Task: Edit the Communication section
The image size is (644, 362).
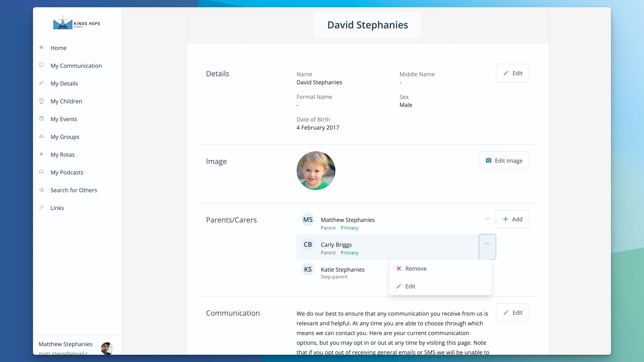Action: [512, 312]
